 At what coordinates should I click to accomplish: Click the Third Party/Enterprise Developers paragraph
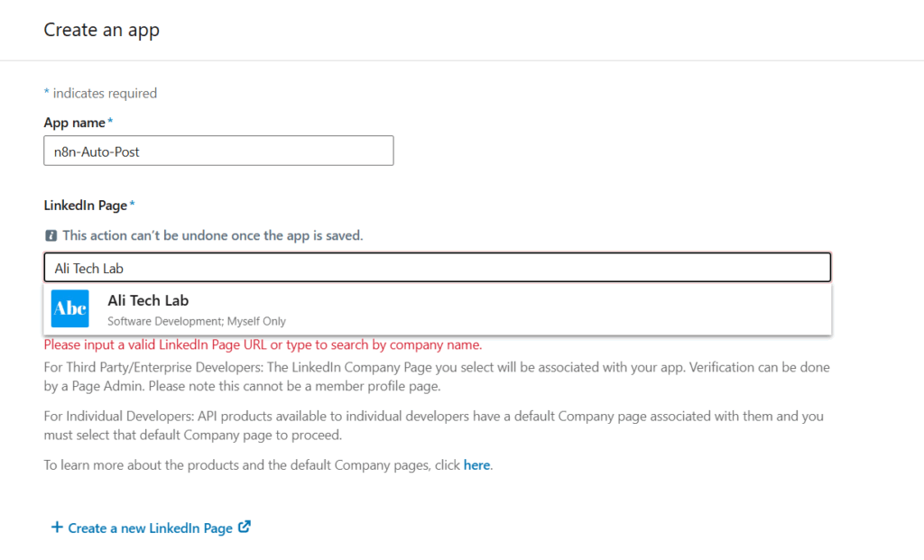pyautogui.click(x=437, y=376)
